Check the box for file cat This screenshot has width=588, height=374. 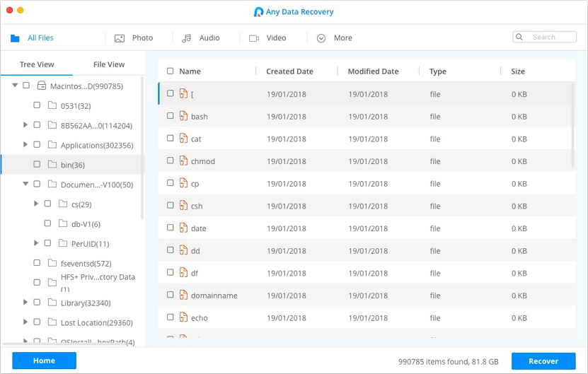[x=171, y=139]
